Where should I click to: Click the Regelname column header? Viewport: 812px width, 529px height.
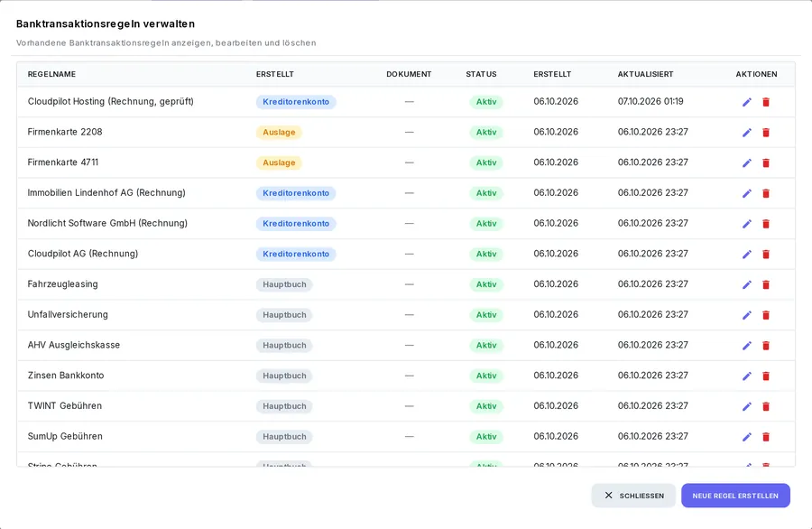(x=51, y=74)
